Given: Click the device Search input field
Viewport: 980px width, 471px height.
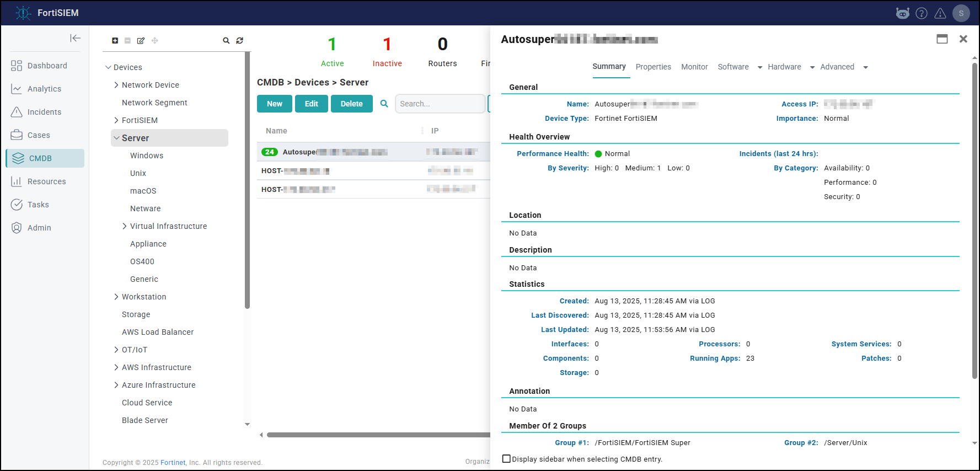Looking at the screenshot, I should (440, 104).
